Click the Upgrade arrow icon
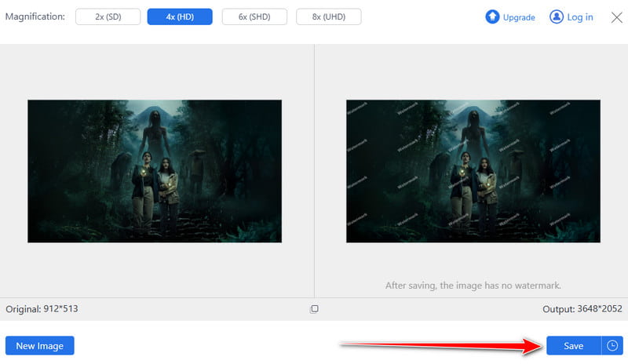This screenshot has width=628, height=364. pyautogui.click(x=493, y=16)
